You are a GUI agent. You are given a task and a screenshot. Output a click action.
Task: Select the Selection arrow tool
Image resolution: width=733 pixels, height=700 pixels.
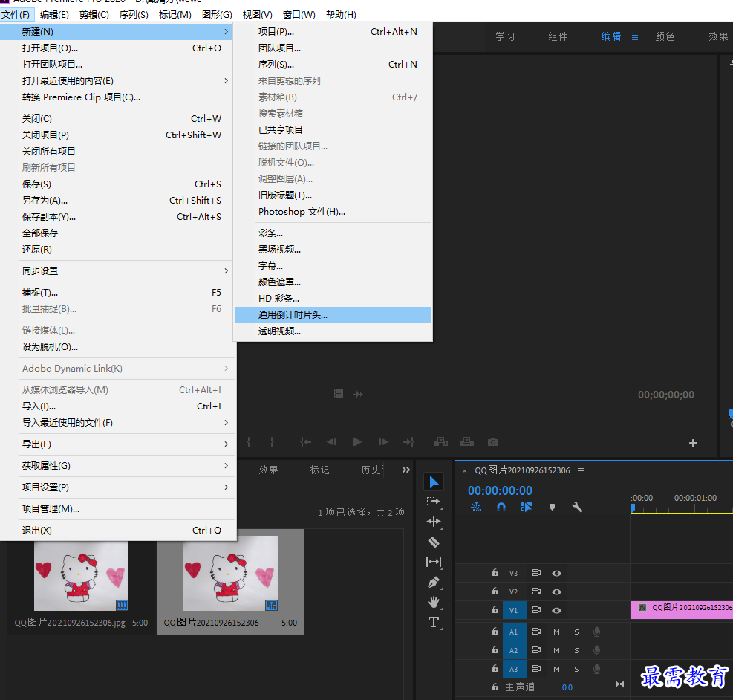tap(434, 482)
